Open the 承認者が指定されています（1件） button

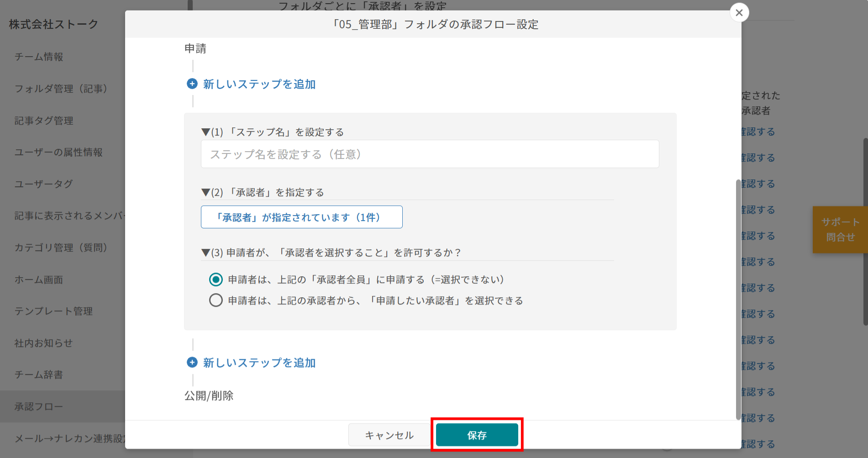click(301, 217)
